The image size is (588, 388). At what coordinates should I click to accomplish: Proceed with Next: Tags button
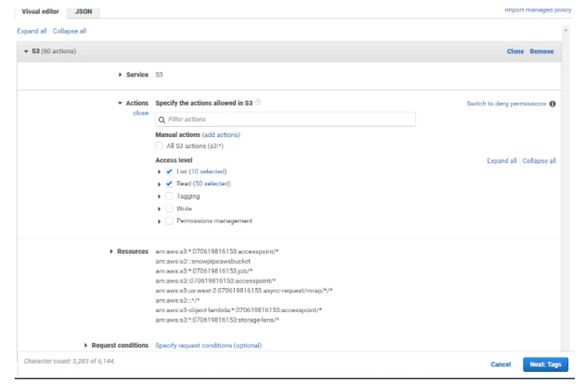pyautogui.click(x=546, y=365)
